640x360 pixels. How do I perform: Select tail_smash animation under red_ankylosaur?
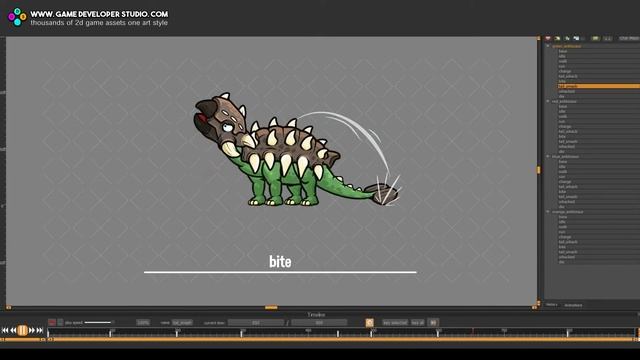[x=568, y=142]
